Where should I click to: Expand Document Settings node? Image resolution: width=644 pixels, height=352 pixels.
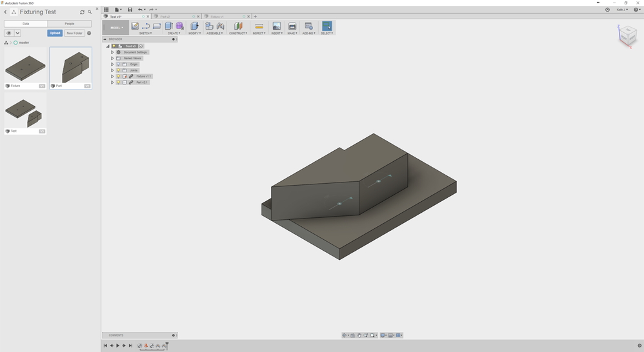coord(112,52)
